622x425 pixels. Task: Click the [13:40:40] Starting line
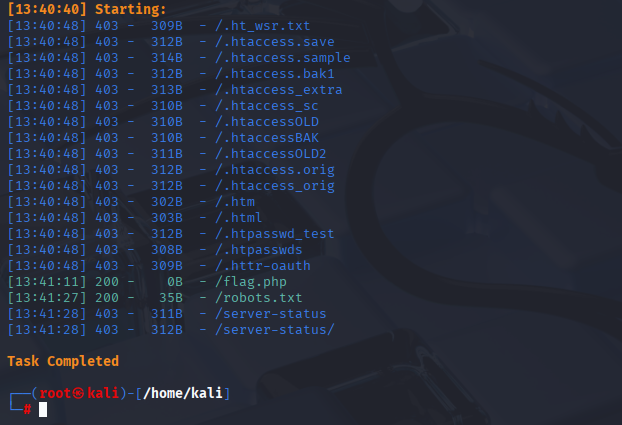click(87, 9)
